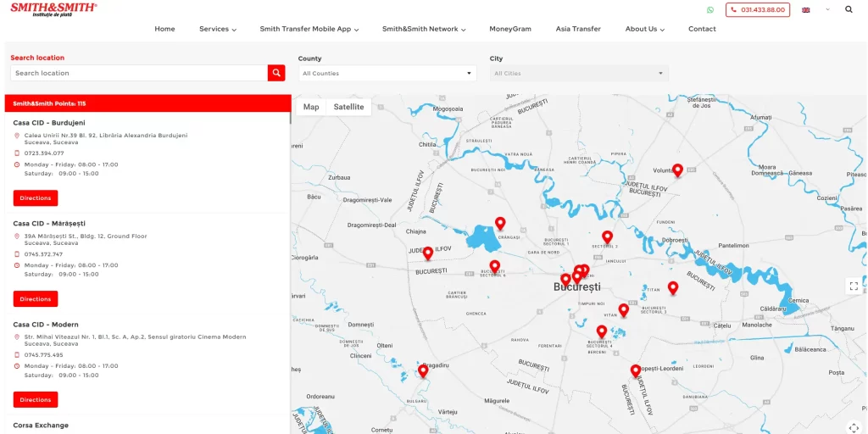Click the Popești-Leordeni map pin
868x434 pixels.
coord(636,370)
